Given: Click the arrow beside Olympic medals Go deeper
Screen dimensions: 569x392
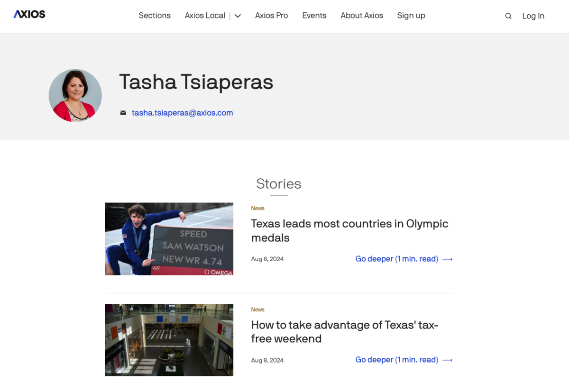Looking at the screenshot, I should (447, 259).
